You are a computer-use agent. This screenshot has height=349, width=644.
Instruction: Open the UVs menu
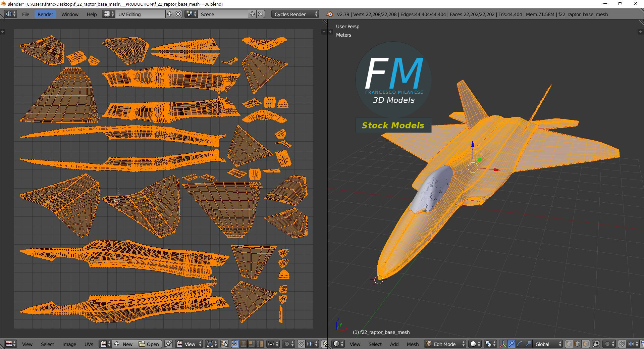(89, 344)
